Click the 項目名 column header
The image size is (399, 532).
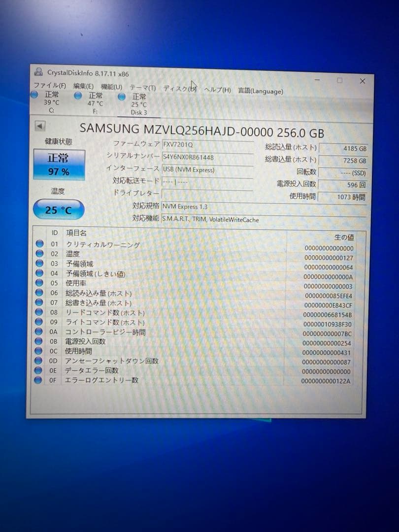[x=76, y=233]
